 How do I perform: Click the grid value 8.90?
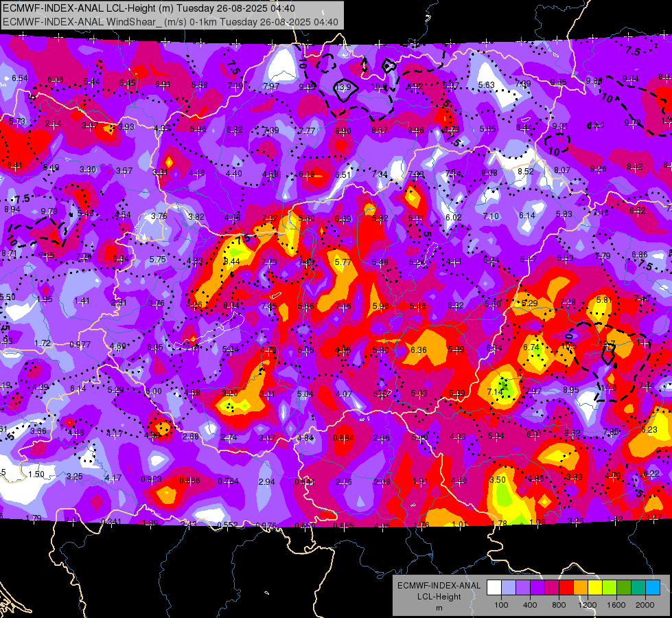click(343, 130)
